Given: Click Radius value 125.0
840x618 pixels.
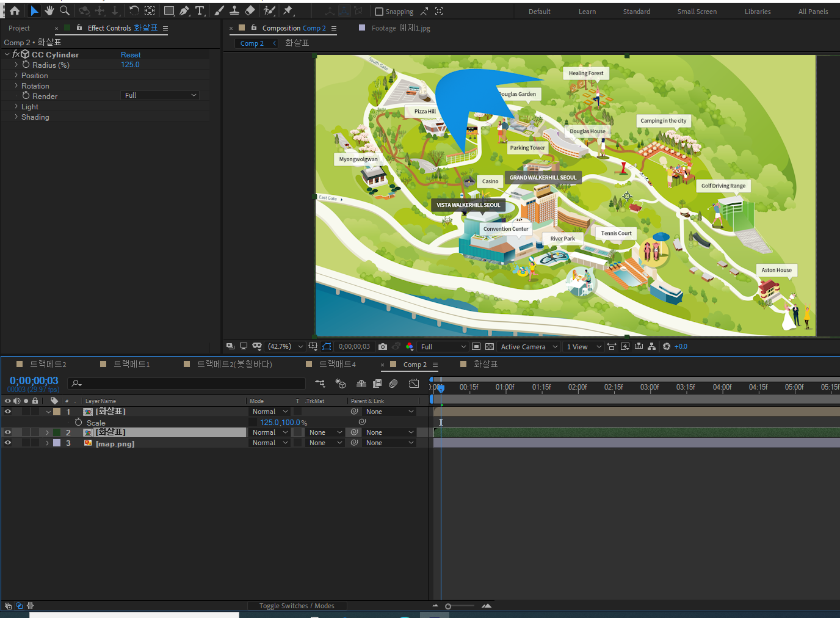Looking at the screenshot, I should [130, 64].
